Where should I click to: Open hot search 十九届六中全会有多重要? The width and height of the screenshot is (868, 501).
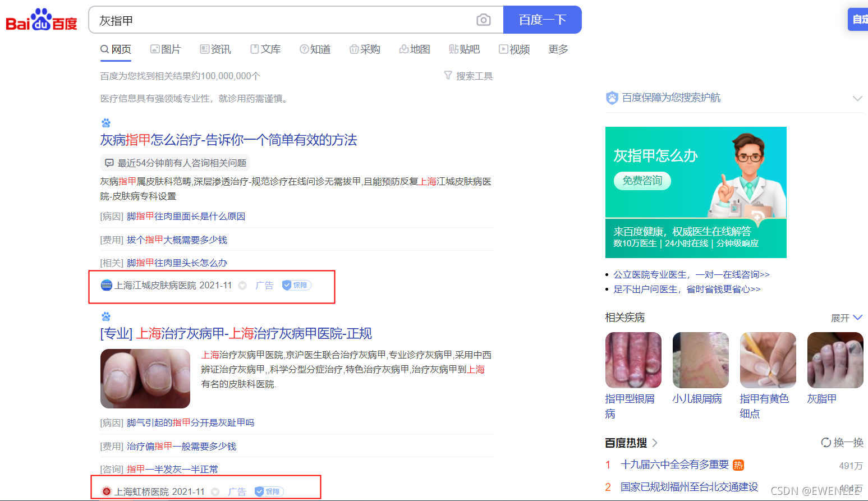(x=675, y=465)
